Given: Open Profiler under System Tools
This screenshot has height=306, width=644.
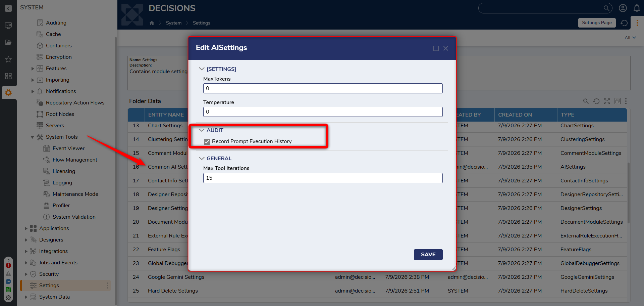Looking at the screenshot, I should pos(61,206).
